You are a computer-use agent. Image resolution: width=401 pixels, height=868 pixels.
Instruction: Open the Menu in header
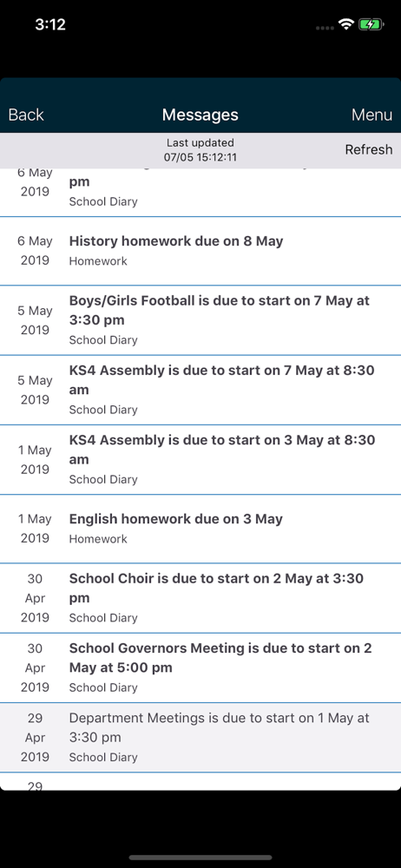point(371,115)
